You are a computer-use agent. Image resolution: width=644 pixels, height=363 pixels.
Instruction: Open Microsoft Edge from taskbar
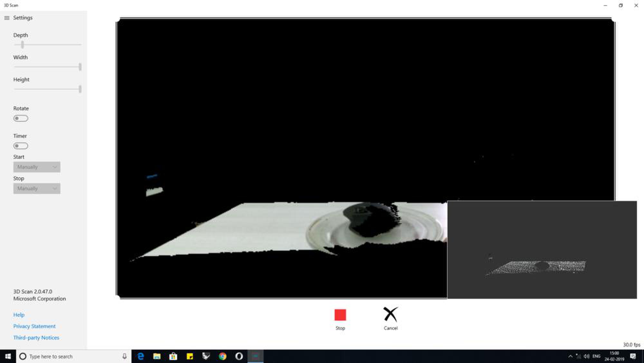click(x=140, y=356)
